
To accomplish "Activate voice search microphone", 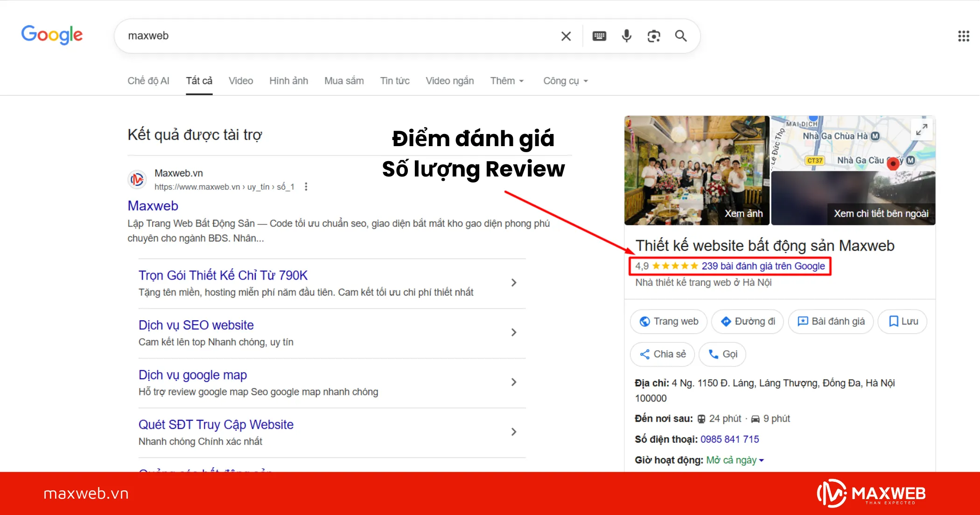I will [x=626, y=35].
